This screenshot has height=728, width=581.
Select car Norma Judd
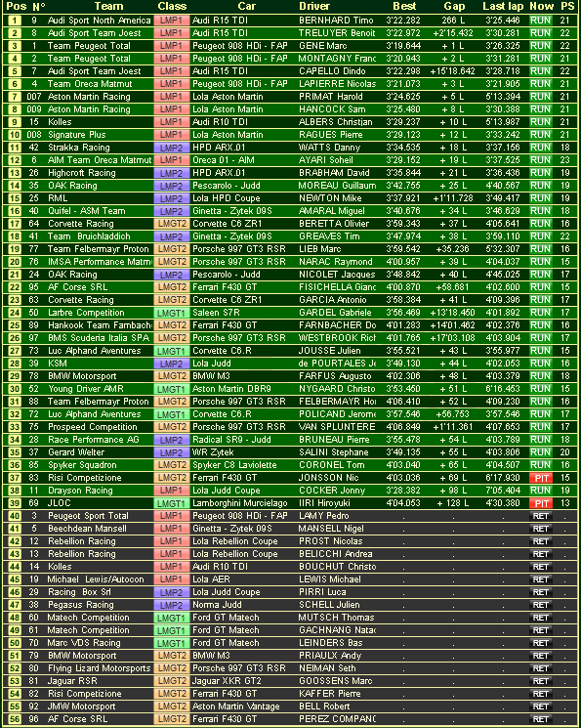tap(217, 605)
